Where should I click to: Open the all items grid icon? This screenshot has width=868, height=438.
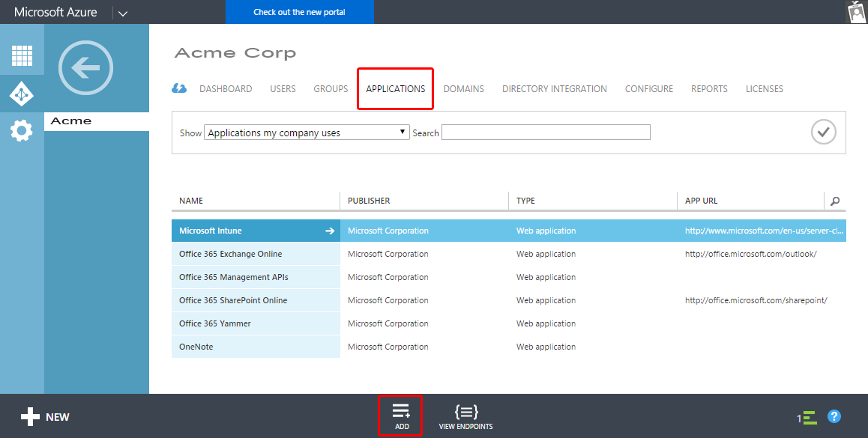pyautogui.click(x=22, y=55)
